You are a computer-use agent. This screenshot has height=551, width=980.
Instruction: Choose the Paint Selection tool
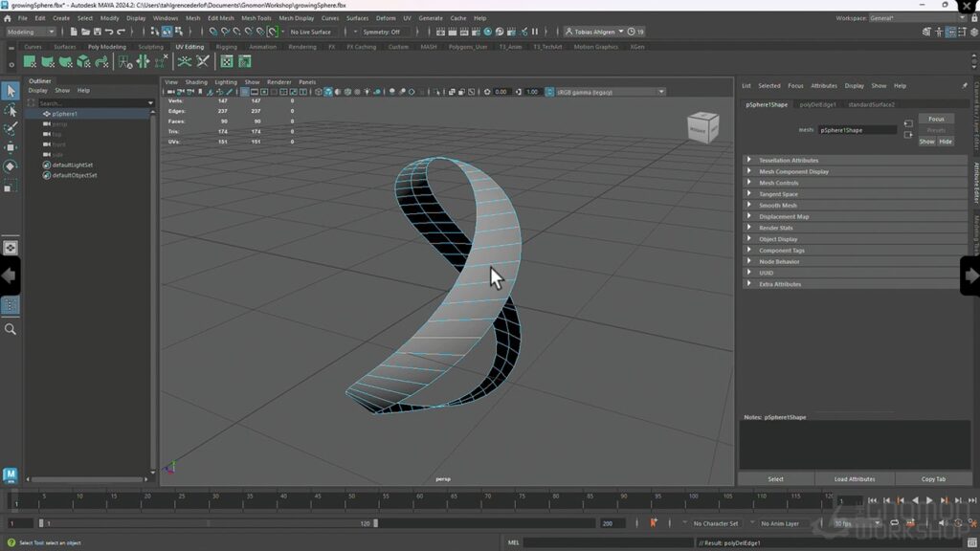(x=11, y=129)
